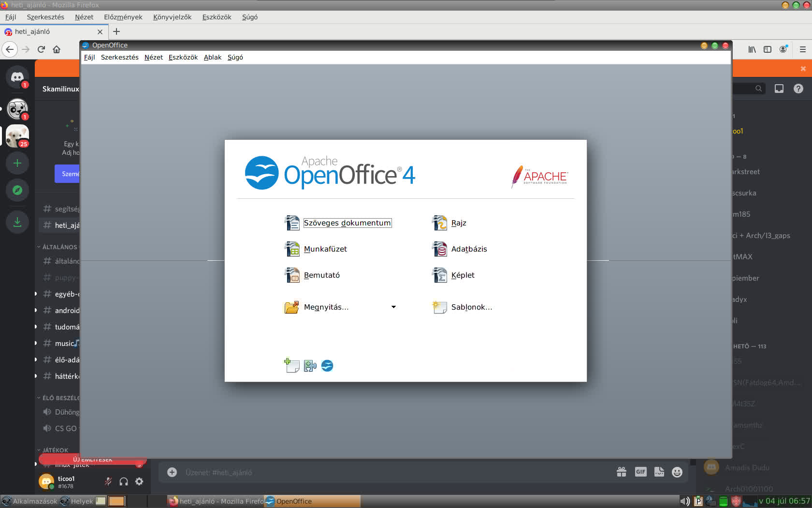Viewport: 812px width, 508px height.
Task: Click Discord search field
Action: pyautogui.click(x=748, y=89)
